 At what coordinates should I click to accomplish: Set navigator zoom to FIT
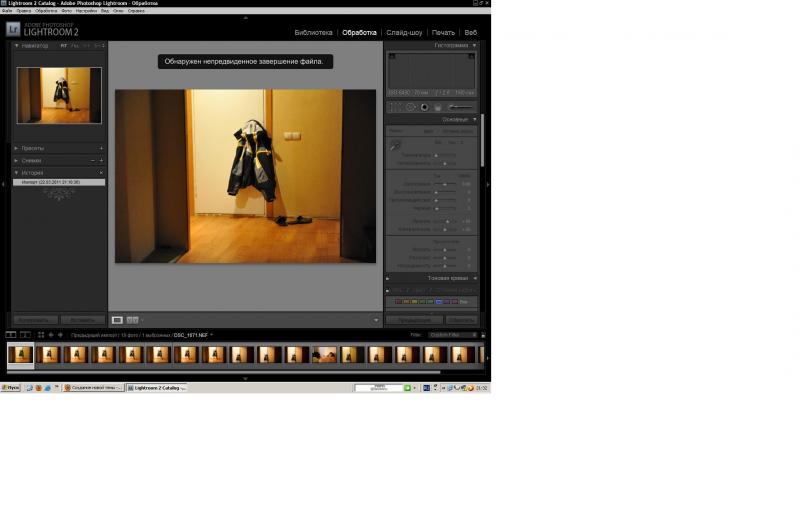[x=64, y=46]
